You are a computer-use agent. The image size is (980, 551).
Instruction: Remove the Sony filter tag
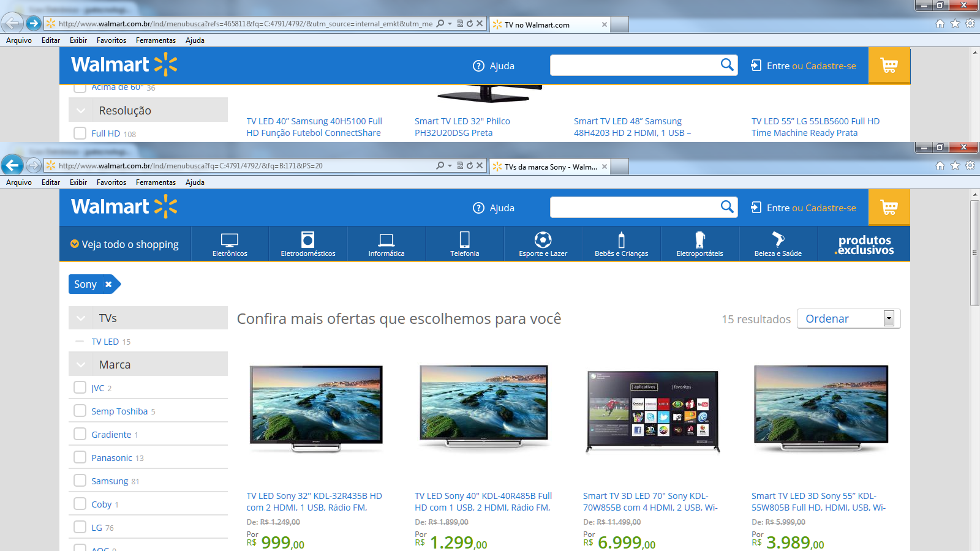click(108, 284)
